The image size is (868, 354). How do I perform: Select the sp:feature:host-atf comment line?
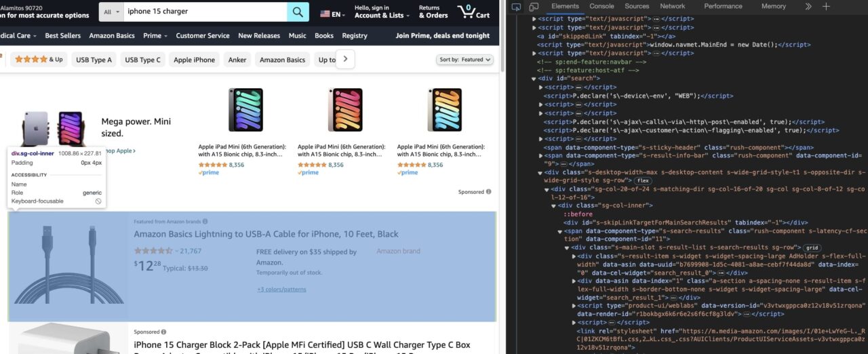pos(587,70)
